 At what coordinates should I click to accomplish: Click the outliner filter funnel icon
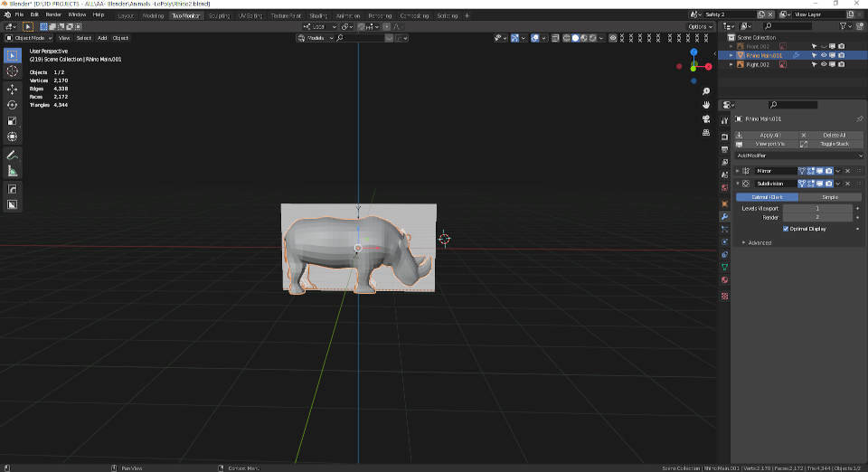[843, 26]
